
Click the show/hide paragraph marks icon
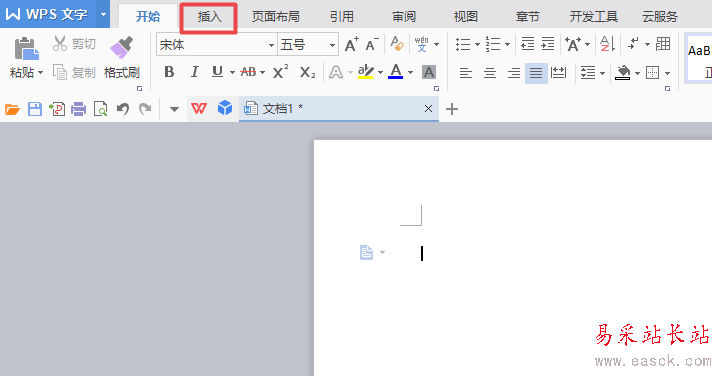click(633, 44)
